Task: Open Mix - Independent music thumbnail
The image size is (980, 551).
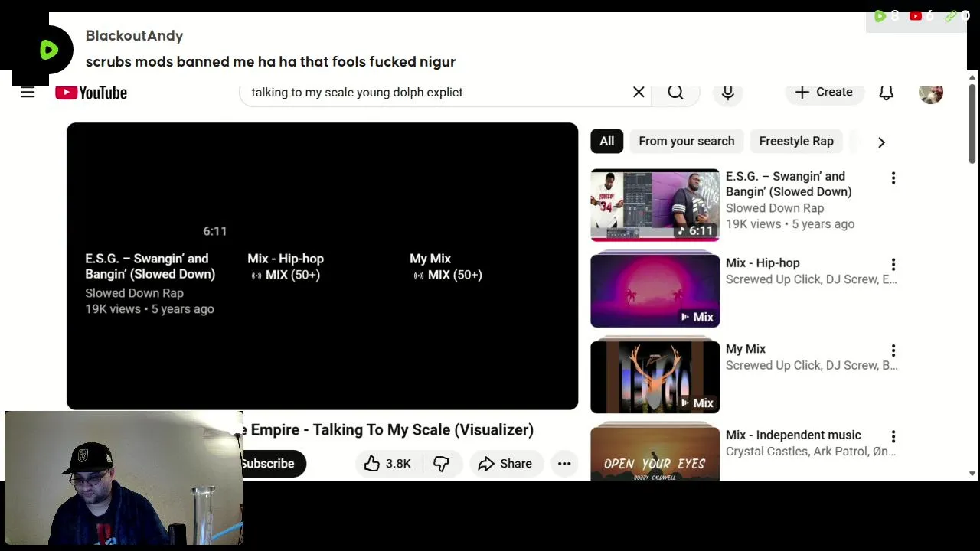Action: click(655, 453)
